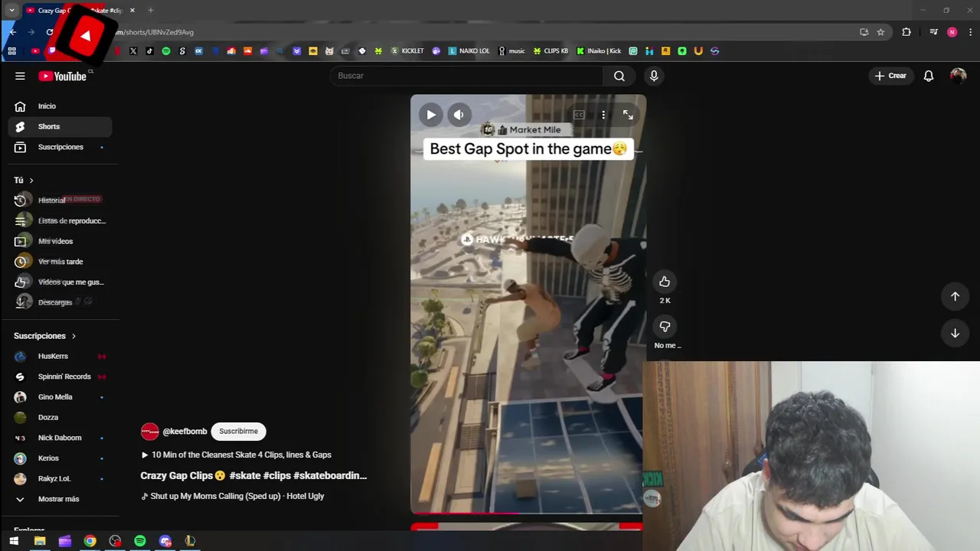The width and height of the screenshot is (980, 551).
Task: Open Spotify from the taskbar
Action: (x=140, y=541)
